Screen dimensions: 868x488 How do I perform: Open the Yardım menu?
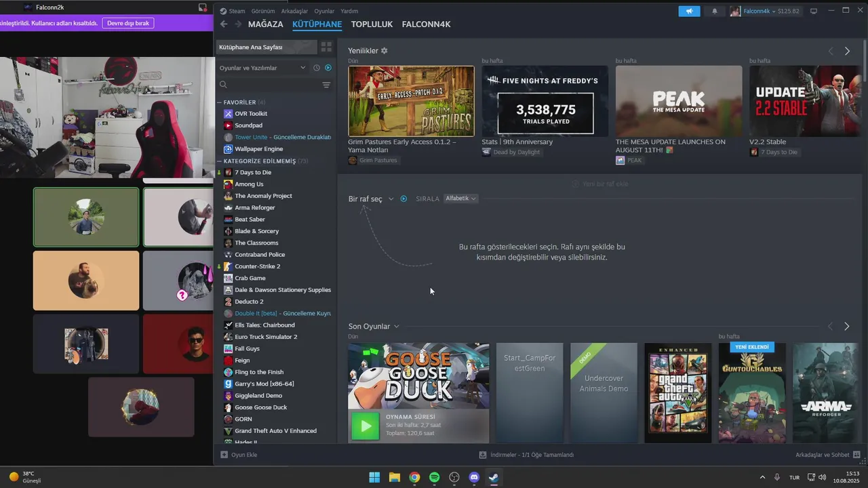[x=349, y=11]
